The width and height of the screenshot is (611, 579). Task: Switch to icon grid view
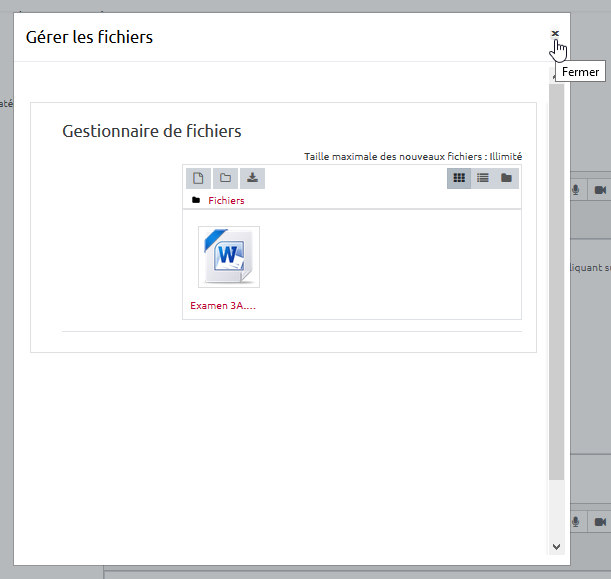coord(459,178)
